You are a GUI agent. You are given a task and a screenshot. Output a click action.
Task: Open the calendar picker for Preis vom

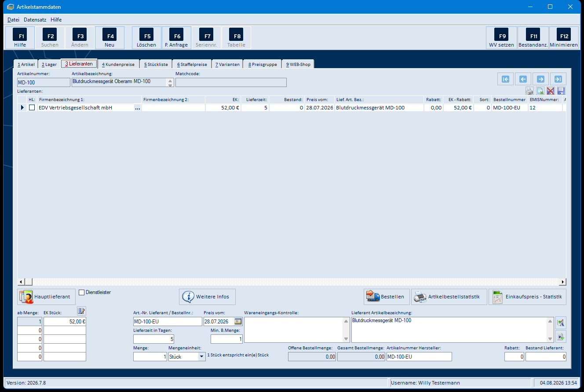(238, 321)
